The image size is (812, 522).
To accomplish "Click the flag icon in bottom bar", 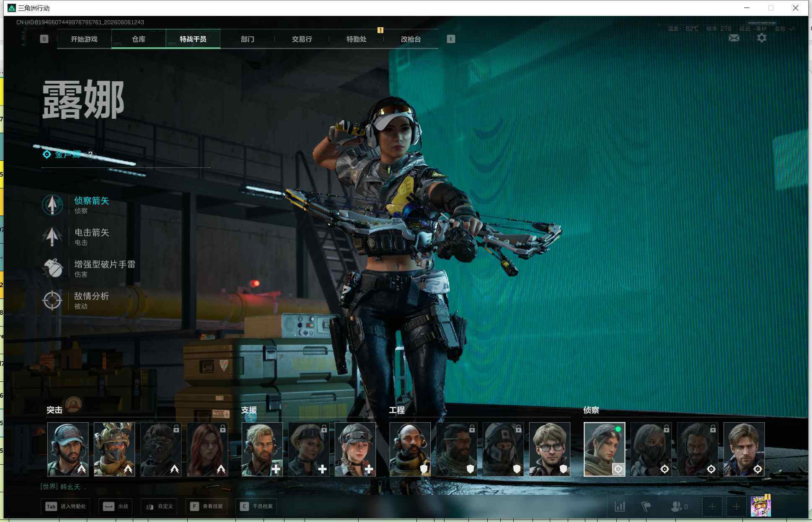I will coord(646,507).
